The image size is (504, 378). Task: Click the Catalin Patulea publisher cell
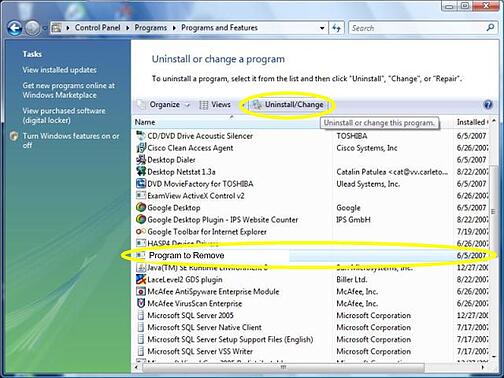click(392, 172)
